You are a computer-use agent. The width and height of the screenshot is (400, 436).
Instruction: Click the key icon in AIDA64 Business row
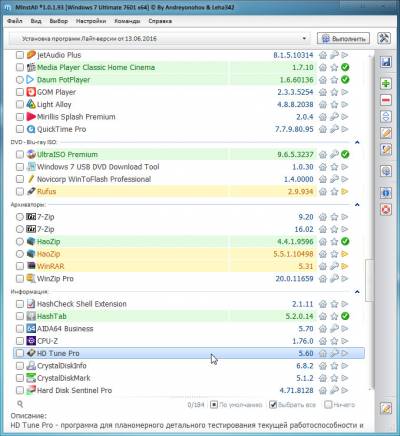(x=334, y=329)
